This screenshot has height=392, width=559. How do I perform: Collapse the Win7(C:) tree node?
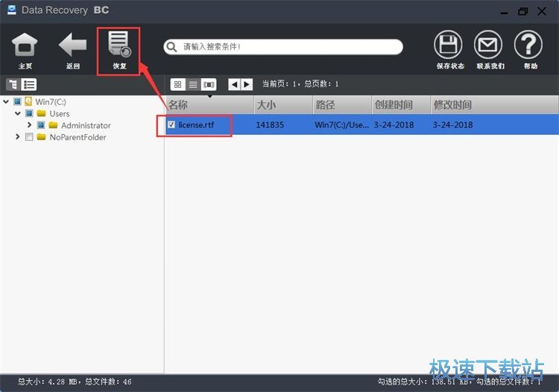(x=6, y=102)
